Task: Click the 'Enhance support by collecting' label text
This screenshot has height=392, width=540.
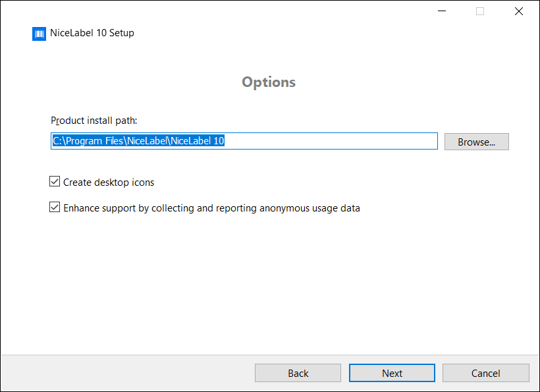Action: click(211, 208)
